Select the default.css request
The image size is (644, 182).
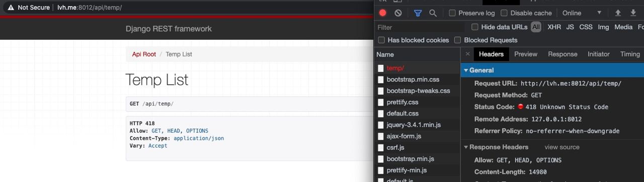(x=417, y=113)
